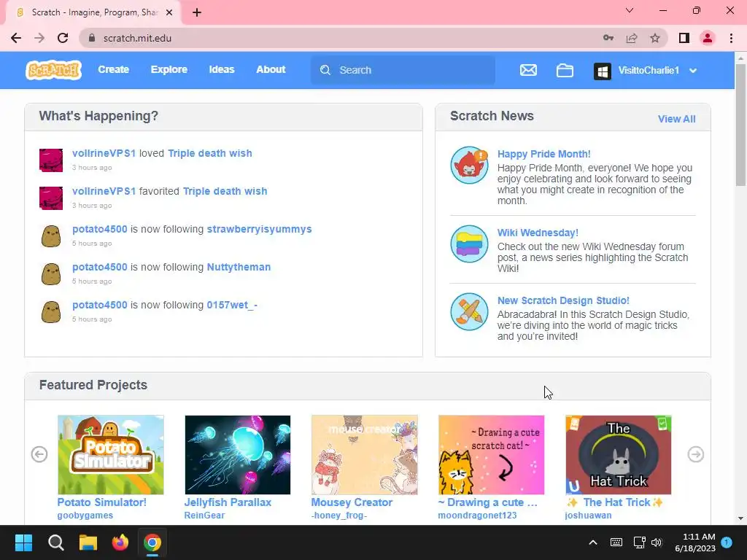Open Potato Simulator! project title
The width and height of the screenshot is (747, 560).
click(x=102, y=502)
